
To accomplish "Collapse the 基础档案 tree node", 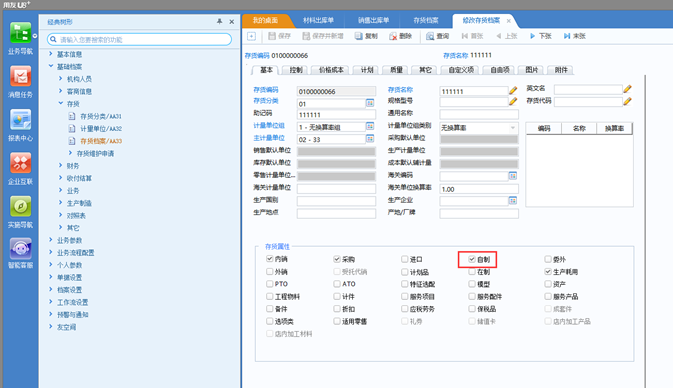I will point(51,66).
